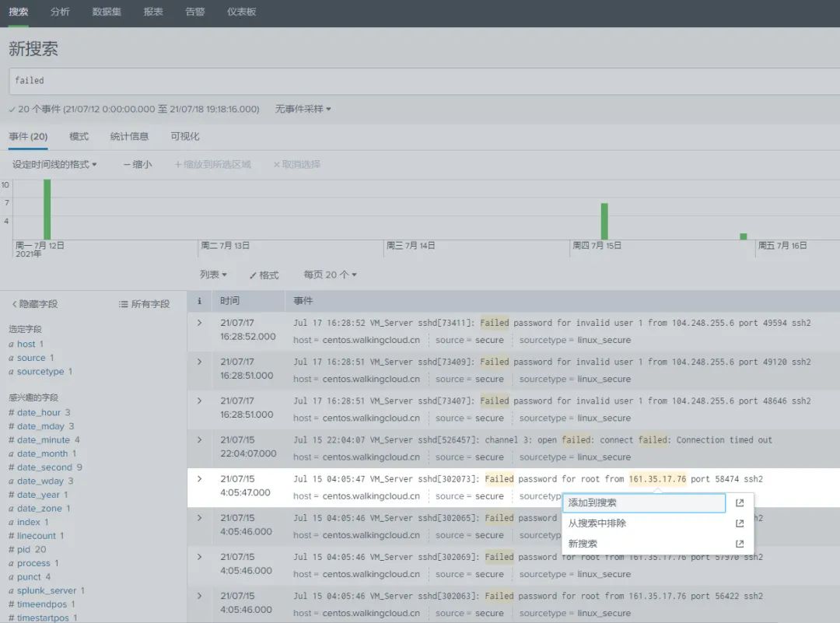Open the 分析 nav tab
The width and height of the screenshot is (840, 623).
60,12
